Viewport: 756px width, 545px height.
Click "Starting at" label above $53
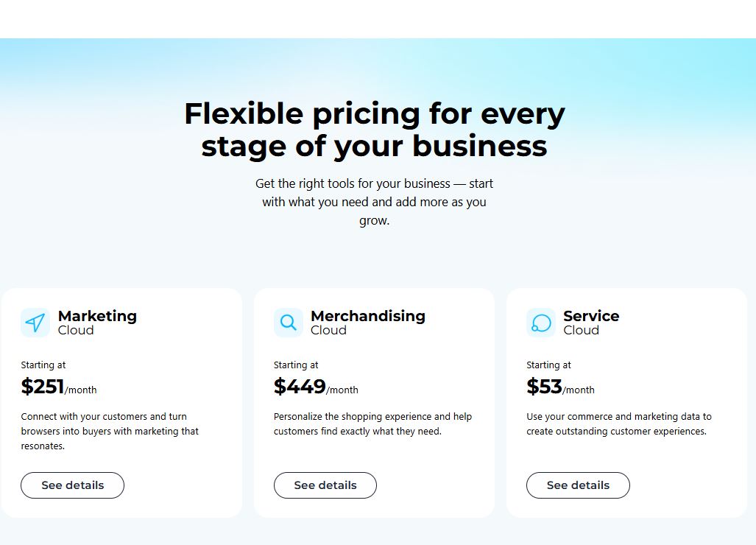click(548, 365)
